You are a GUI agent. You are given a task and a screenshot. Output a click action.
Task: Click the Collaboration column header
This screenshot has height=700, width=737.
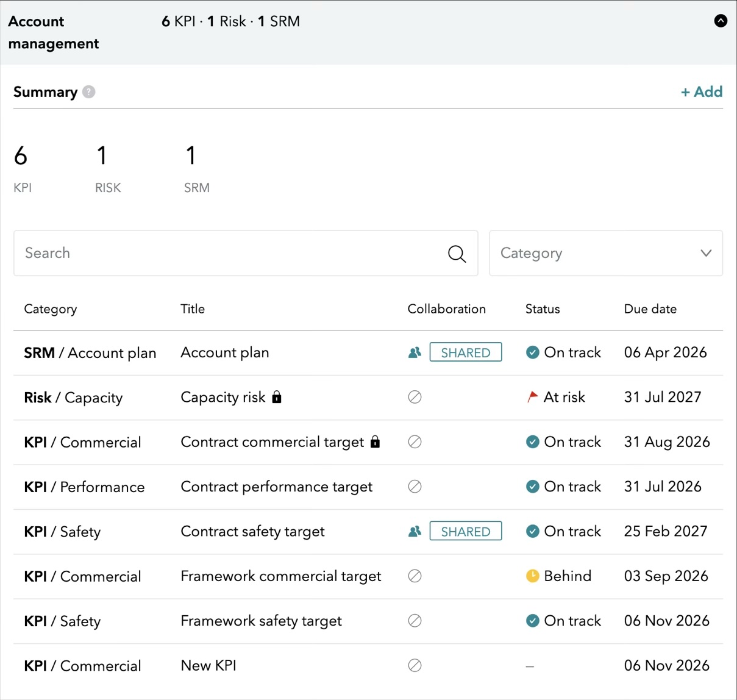[447, 309]
